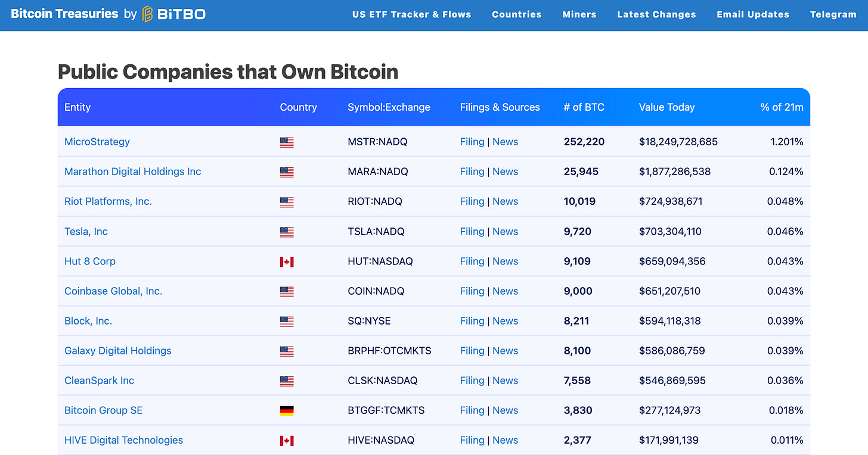Click the Symbol:Exchange column header

(389, 107)
